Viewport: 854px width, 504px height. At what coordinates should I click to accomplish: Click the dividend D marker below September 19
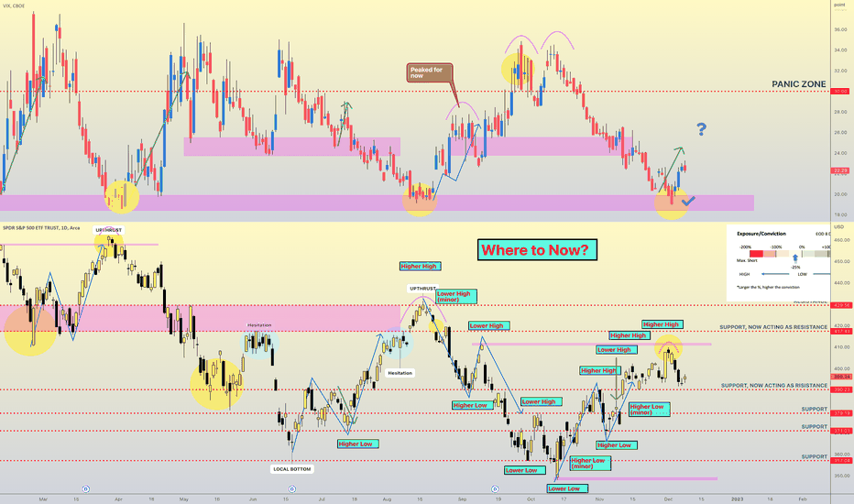click(495, 488)
